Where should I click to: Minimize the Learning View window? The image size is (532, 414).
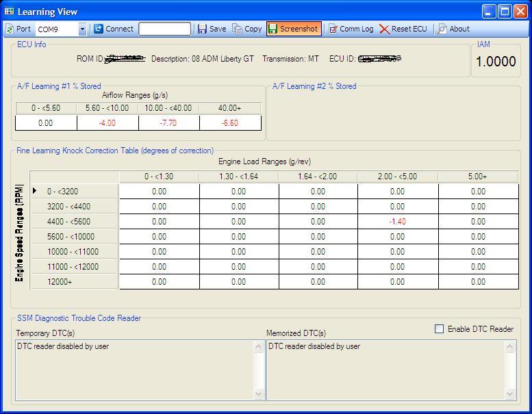pyautogui.click(x=488, y=12)
